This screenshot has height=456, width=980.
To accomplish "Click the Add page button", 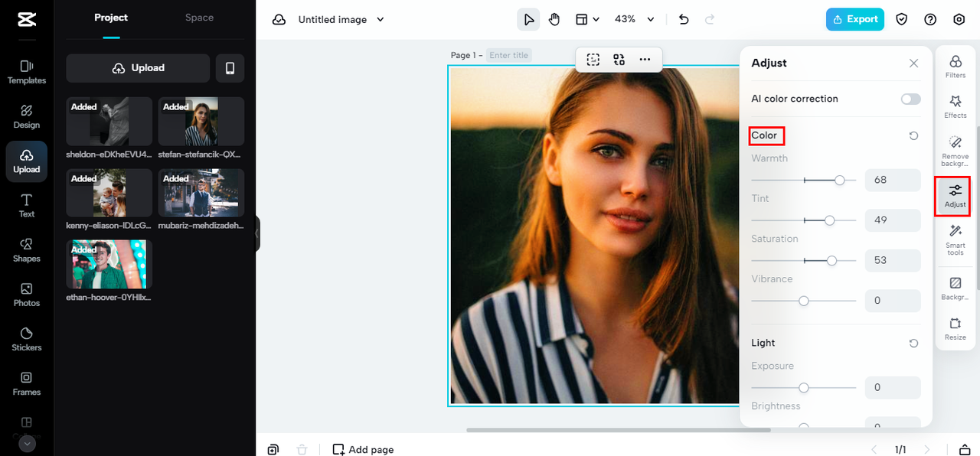I will [x=363, y=450].
